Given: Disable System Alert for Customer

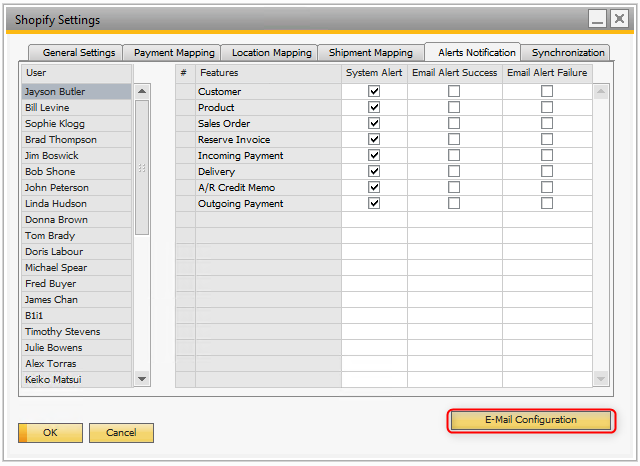Looking at the screenshot, I should click(374, 91).
